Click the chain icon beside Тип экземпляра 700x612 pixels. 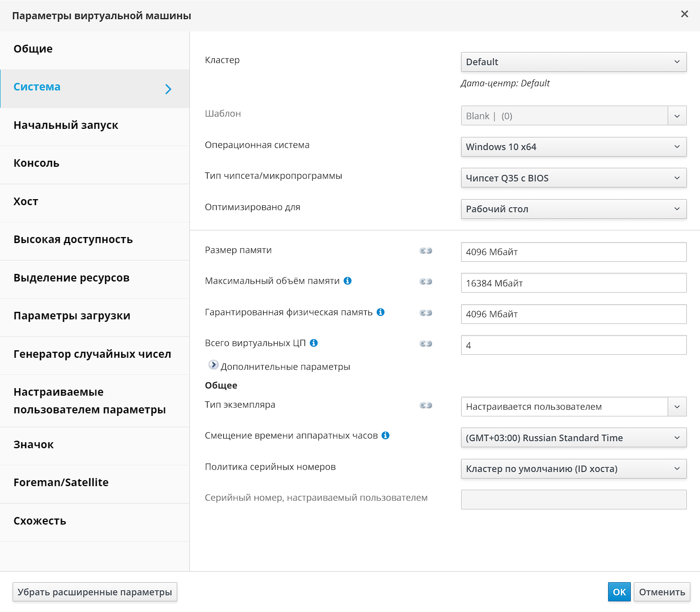coord(426,405)
